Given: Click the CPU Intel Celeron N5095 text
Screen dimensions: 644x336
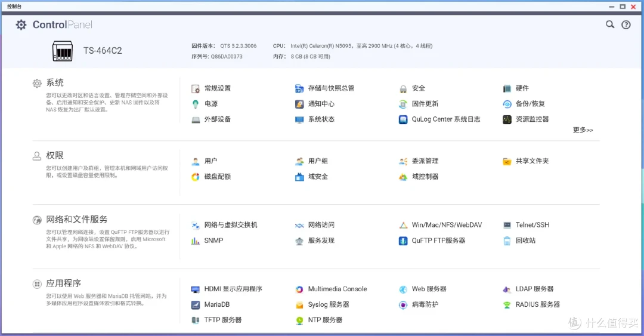Looking at the screenshot, I should point(361,46).
